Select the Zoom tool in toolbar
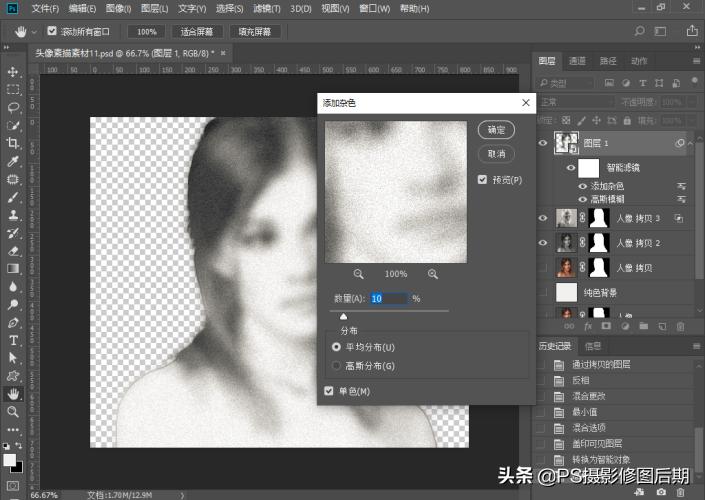Screen dimensions: 705x500 pyautogui.click(x=13, y=411)
